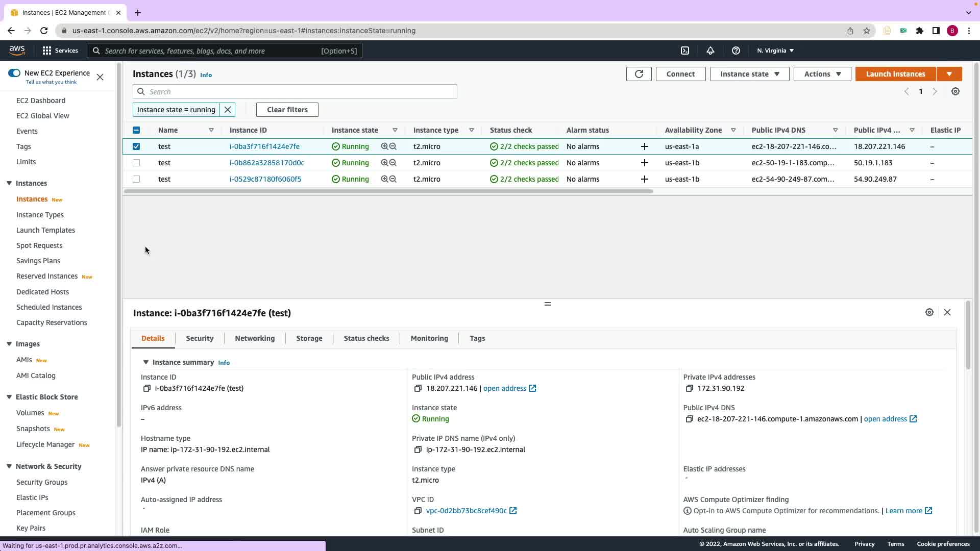This screenshot has width=980, height=551.
Task: Open the notifications bell icon
Action: point(710,51)
